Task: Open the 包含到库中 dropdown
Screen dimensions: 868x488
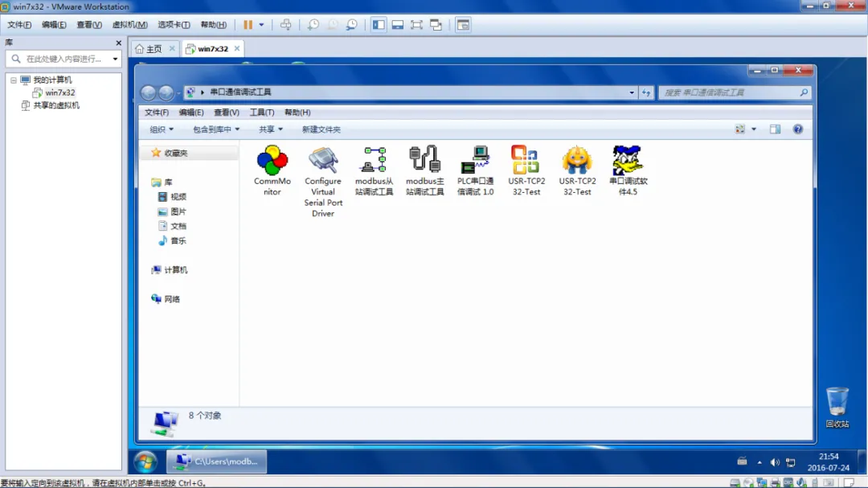Action: 216,129
